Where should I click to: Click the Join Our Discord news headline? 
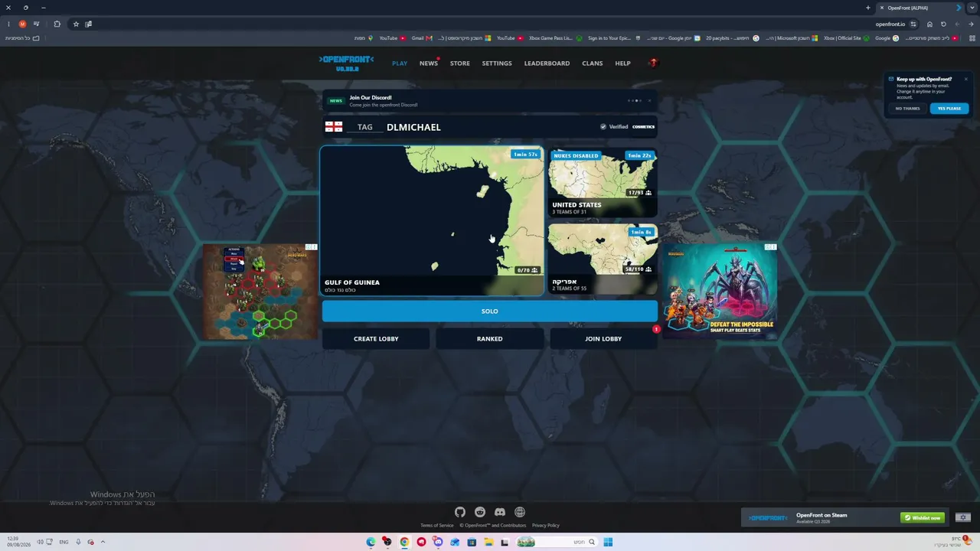tap(371, 97)
